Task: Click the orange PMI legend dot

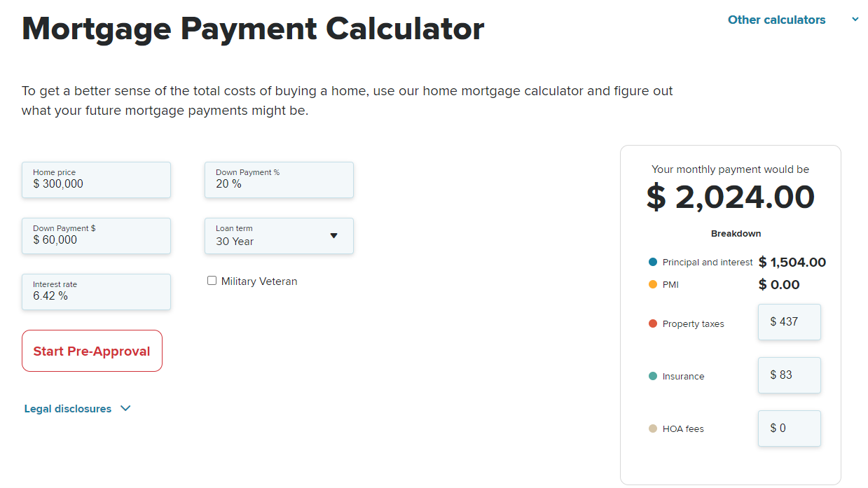Action: coord(653,284)
